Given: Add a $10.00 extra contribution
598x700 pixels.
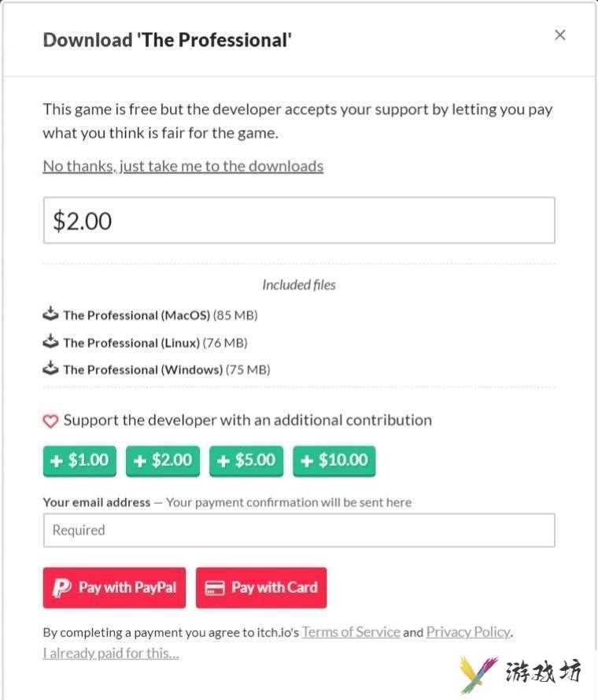Looking at the screenshot, I should tap(334, 461).
